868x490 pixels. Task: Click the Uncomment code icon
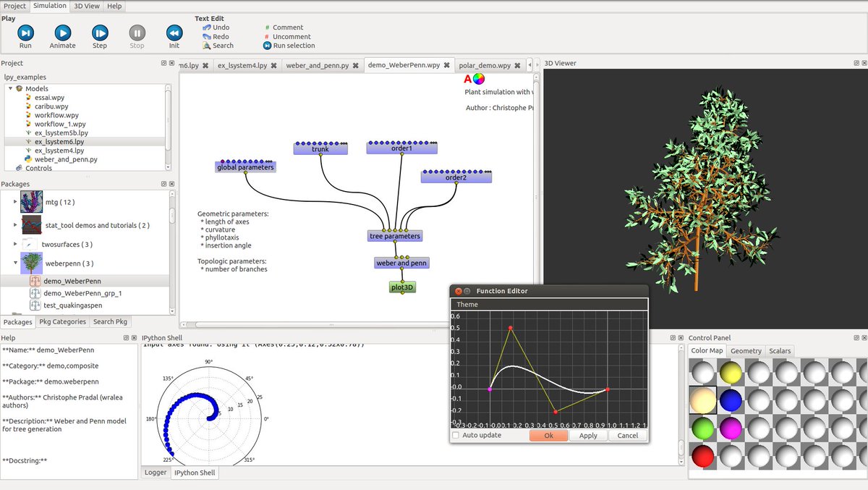click(x=266, y=36)
